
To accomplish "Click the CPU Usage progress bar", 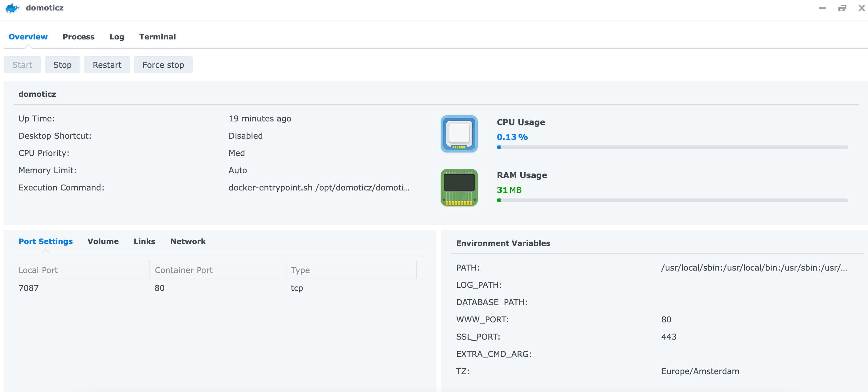I will click(672, 147).
